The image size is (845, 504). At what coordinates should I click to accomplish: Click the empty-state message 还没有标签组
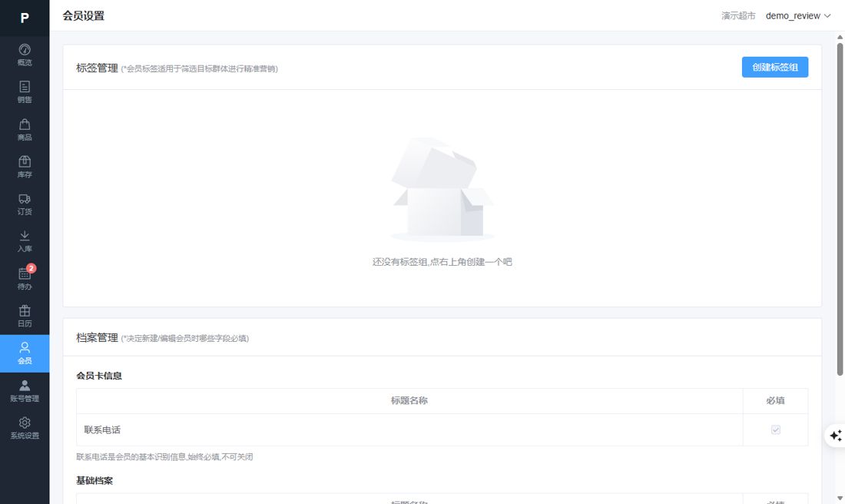coord(442,262)
